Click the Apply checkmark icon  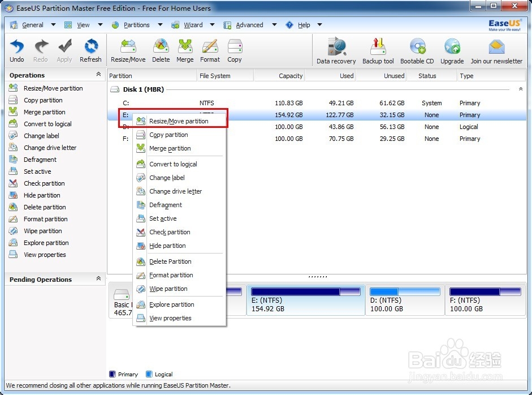click(64, 46)
